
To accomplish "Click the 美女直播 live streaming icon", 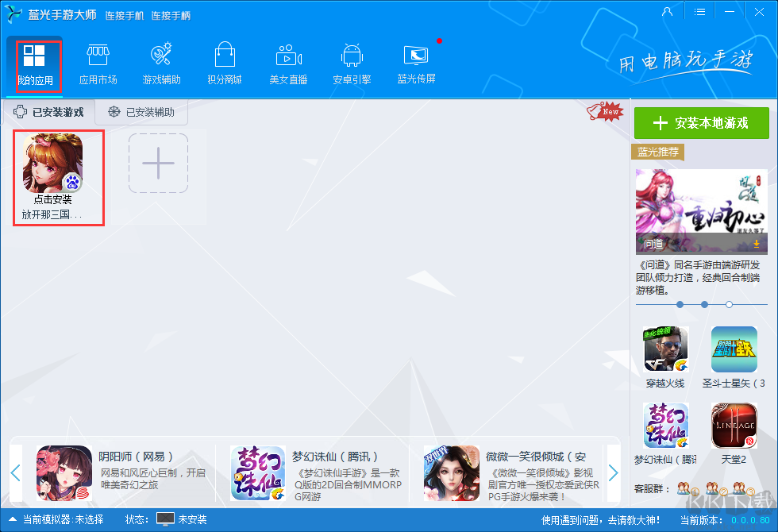I will pyautogui.click(x=288, y=60).
